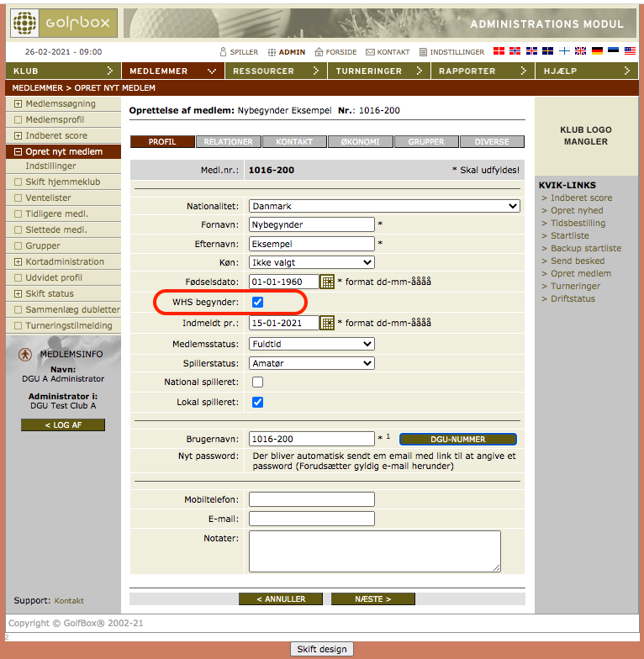Switch to the Kontakt tab
This screenshot has height=659, width=644.
pyautogui.click(x=294, y=142)
